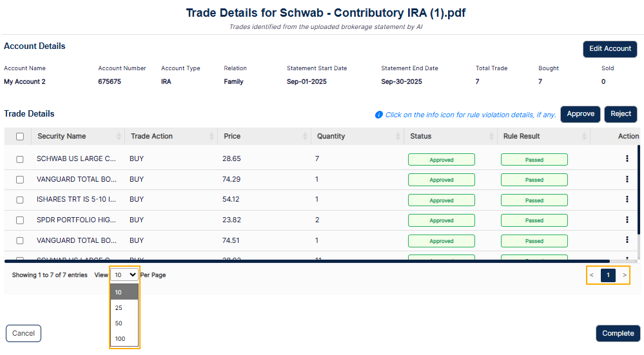The height and width of the screenshot is (355, 644).
Task: Click Approved status badge for ISHARES row
Action: click(x=442, y=200)
